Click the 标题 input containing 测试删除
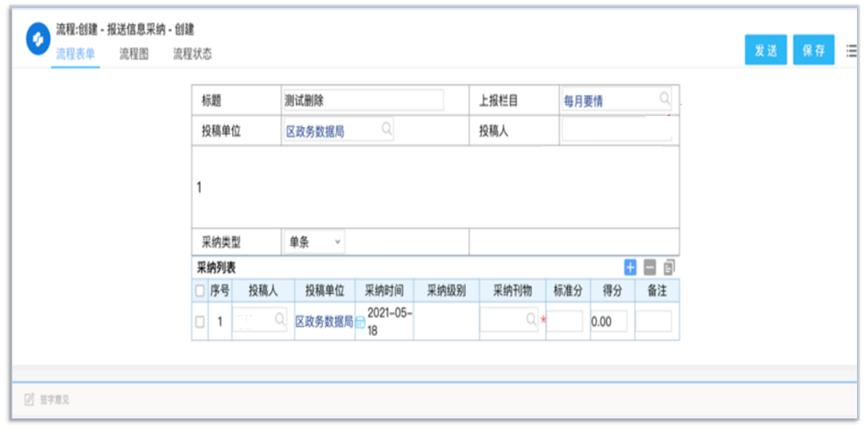865x431 pixels. click(x=363, y=100)
